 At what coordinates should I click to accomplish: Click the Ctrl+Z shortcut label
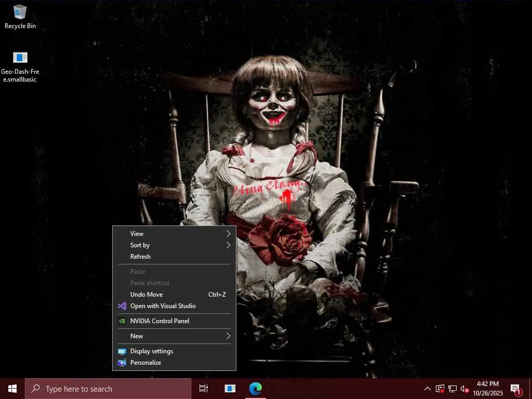coord(217,295)
